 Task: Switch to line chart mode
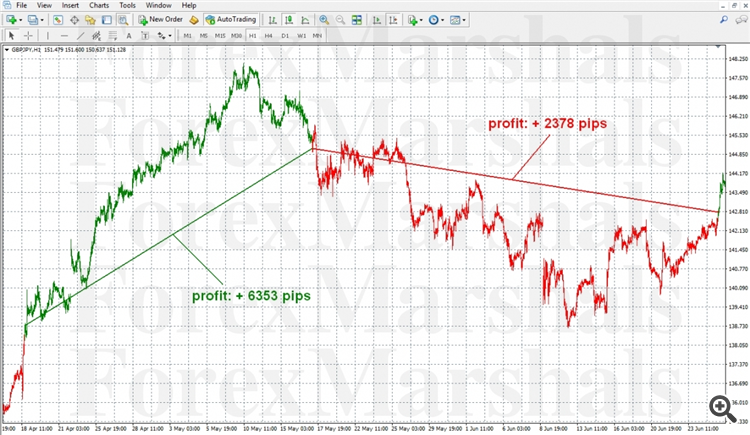point(305,20)
